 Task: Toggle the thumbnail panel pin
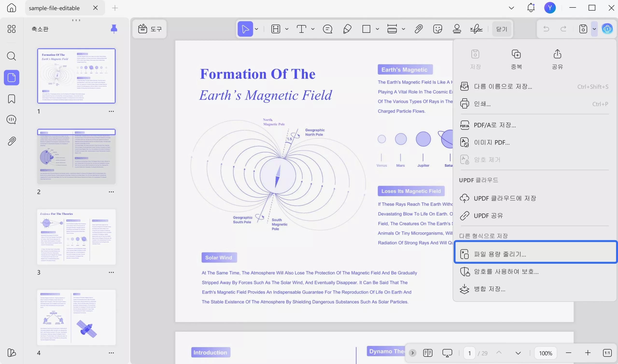[x=114, y=29]
